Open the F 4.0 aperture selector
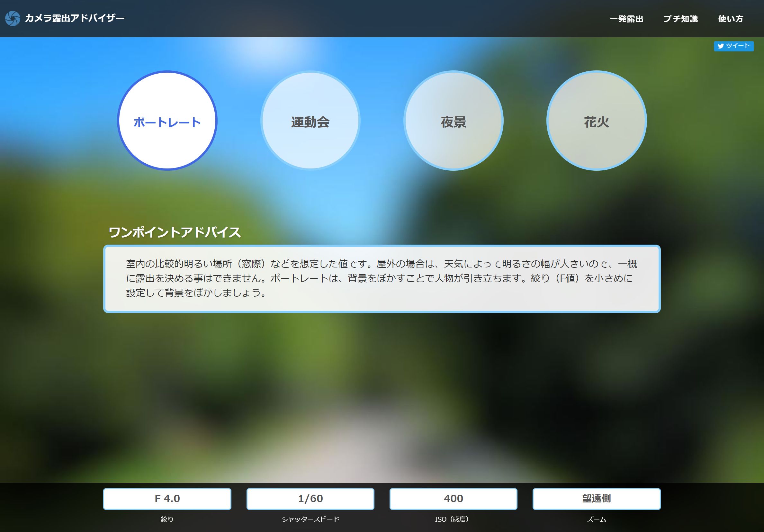Viewport: 764px width, 532px height. coord(167,499)
